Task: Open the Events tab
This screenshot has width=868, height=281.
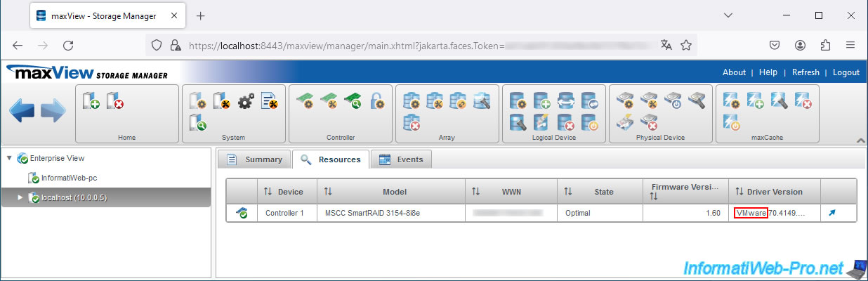Action: click(402, 159)
